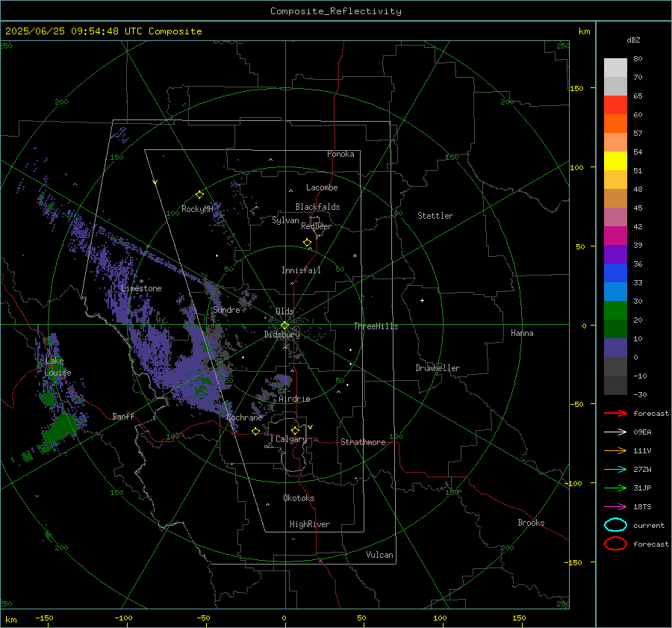
Task: Click the RedDeer city label
Action: point(317,226)
